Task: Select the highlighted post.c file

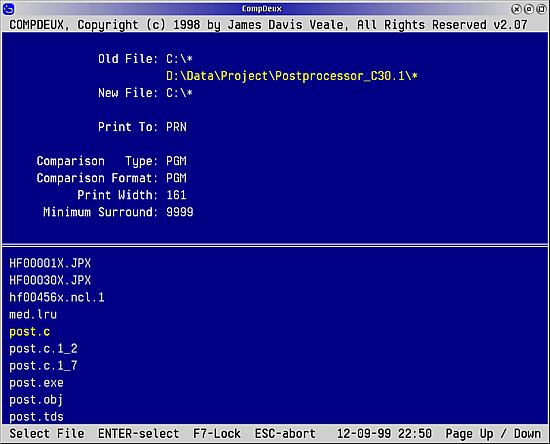Action: coord(30,331)
